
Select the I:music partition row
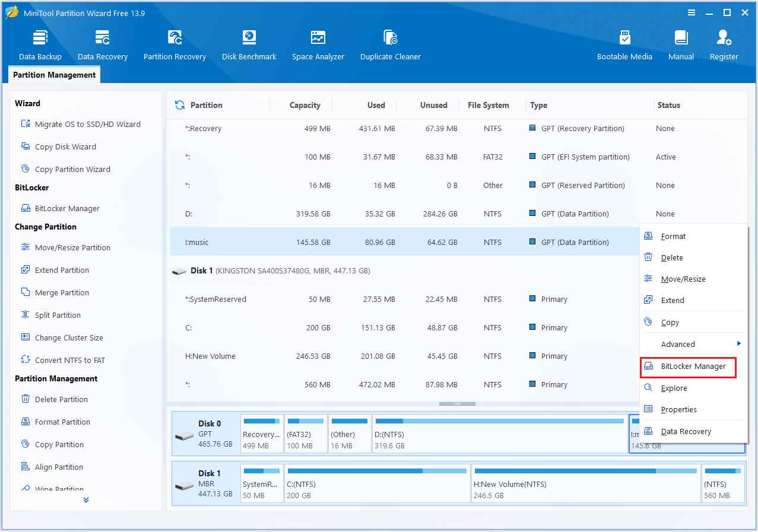pyautogui.click(x=405, y=242)
